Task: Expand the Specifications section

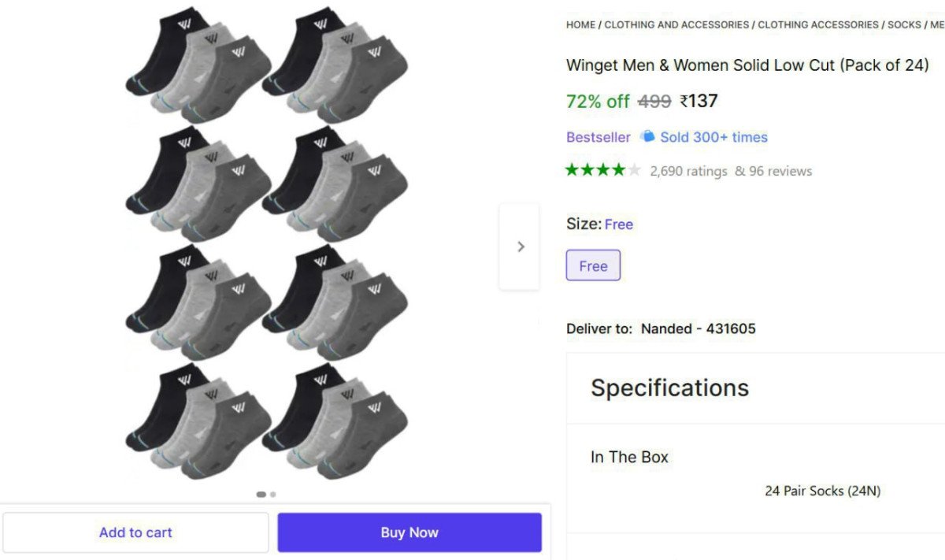Action: pos(669,388)
